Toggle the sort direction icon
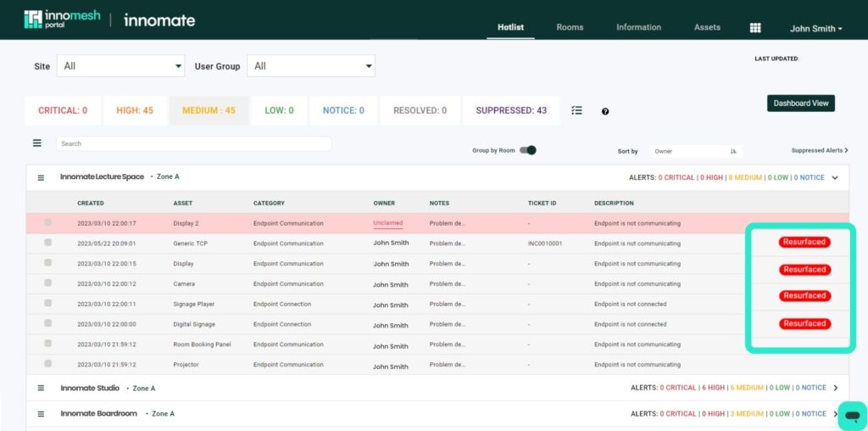The width and height of the screenshot is (868, 431). pos(733,151)
